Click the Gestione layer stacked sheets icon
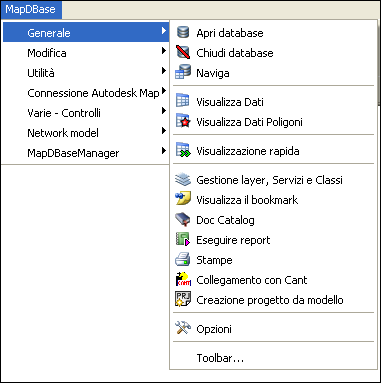The height and width of the screenshot is (383, 381). click(x=183, y=179)
